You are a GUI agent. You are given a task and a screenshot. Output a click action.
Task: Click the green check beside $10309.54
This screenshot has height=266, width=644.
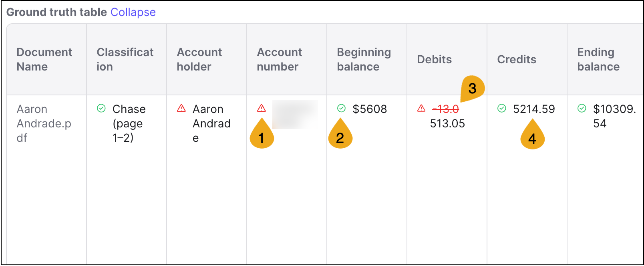click(582, 108)
